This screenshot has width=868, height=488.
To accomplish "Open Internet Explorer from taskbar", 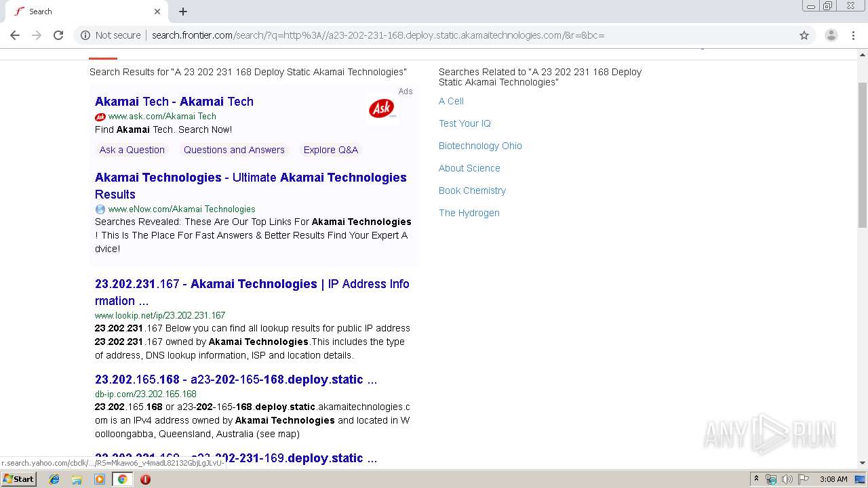I will tap(54, 479).
